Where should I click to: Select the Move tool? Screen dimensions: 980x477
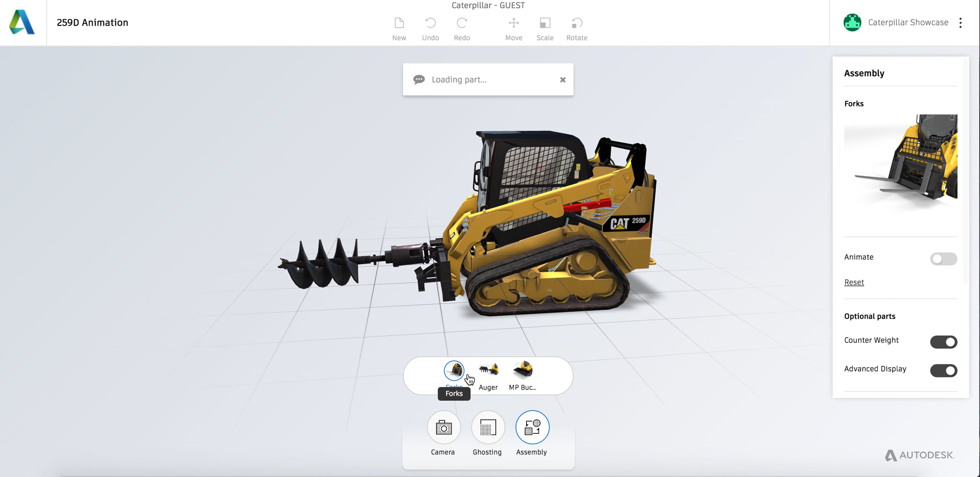pos(514,29)
